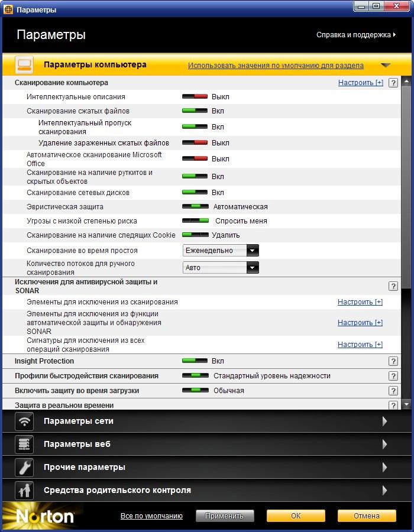Click the Norton logo at bottom left
414x532 pixels.
[x=45, y=517]
